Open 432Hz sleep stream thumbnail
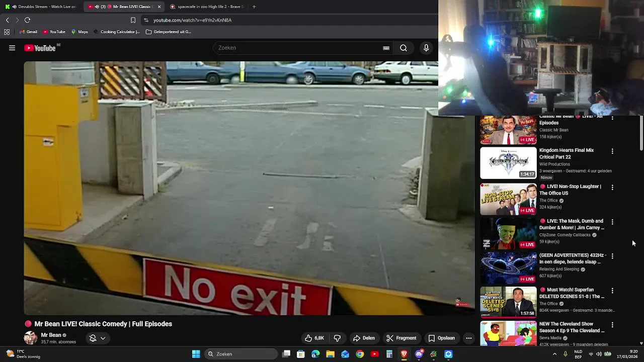 [x=508, y=268]
